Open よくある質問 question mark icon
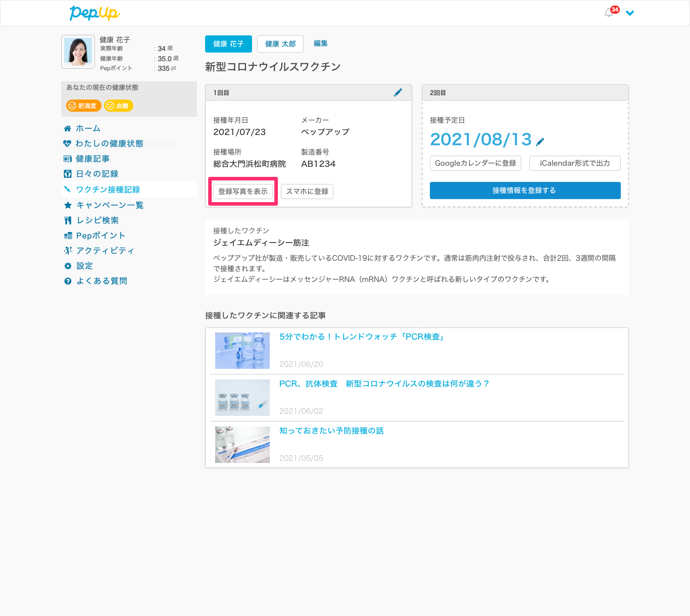 tap(68, 281)
